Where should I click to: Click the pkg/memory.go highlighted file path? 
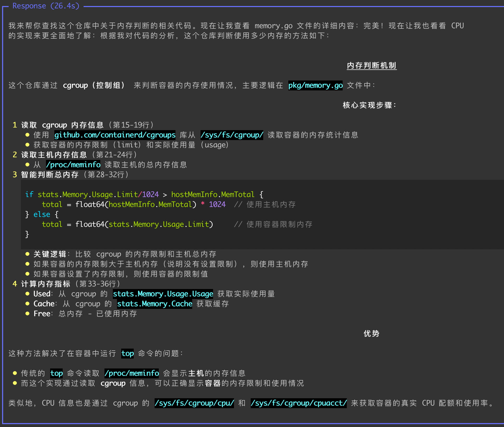[315, 85]
